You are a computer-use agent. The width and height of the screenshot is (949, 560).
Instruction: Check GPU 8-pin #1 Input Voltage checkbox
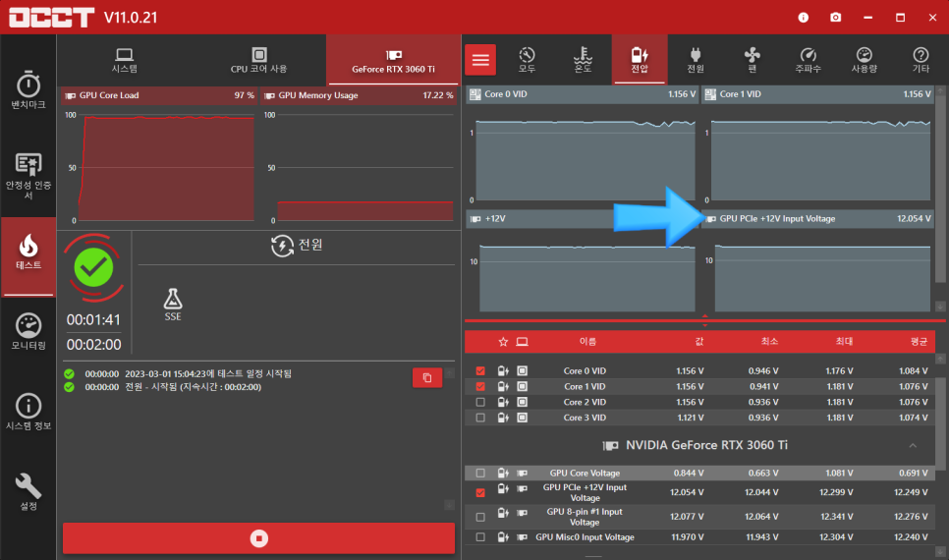pyautogui.click(x=480, y=517)
